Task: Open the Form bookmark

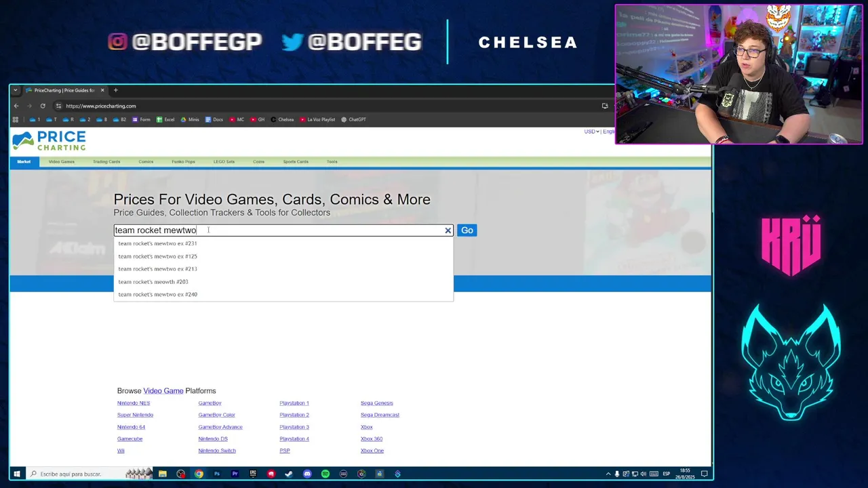Action: click(x=141, y=119)
